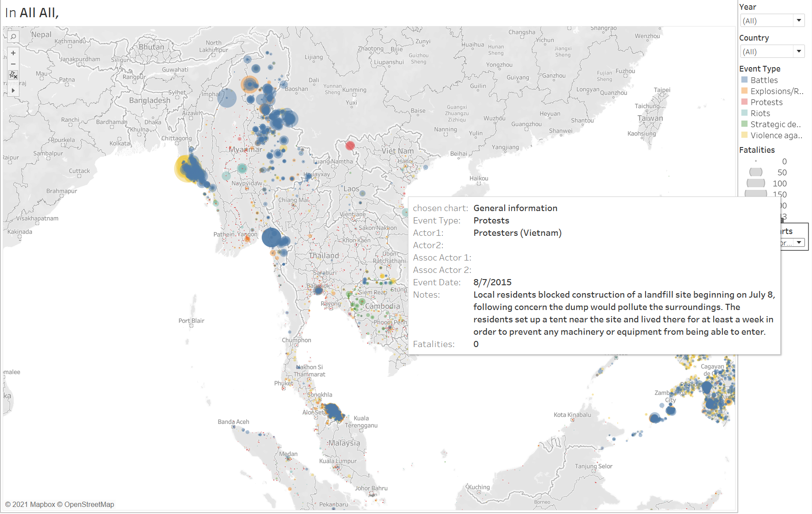Select the Battles color legend swatch
The width and height of the screenshot is (812, 514).
[x=744, y=80]
